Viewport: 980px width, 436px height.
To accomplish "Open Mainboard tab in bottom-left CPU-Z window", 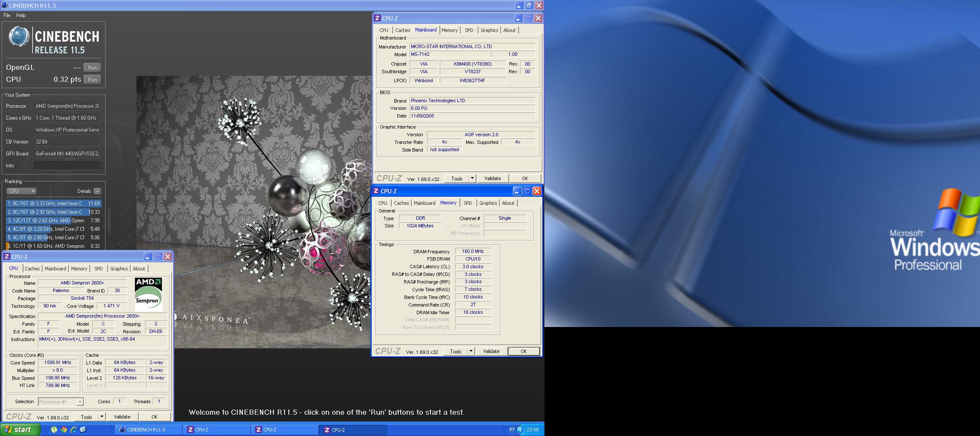I will 55,269.
